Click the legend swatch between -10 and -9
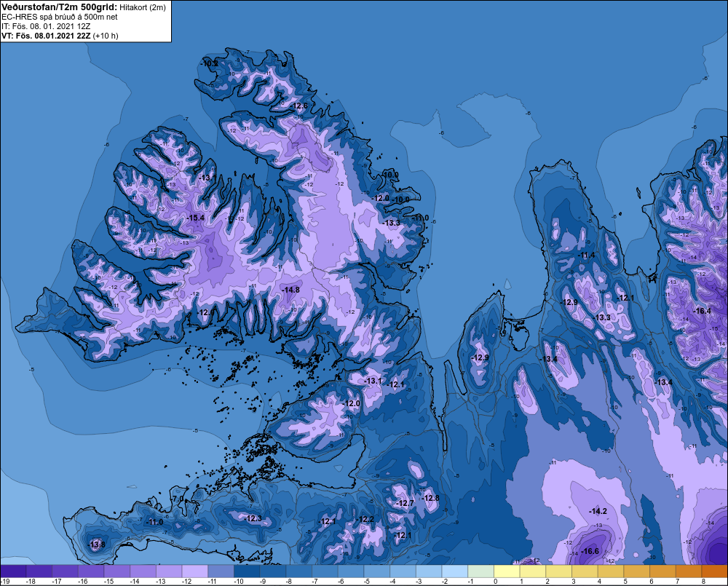728x586 pixels. (248, 571)
